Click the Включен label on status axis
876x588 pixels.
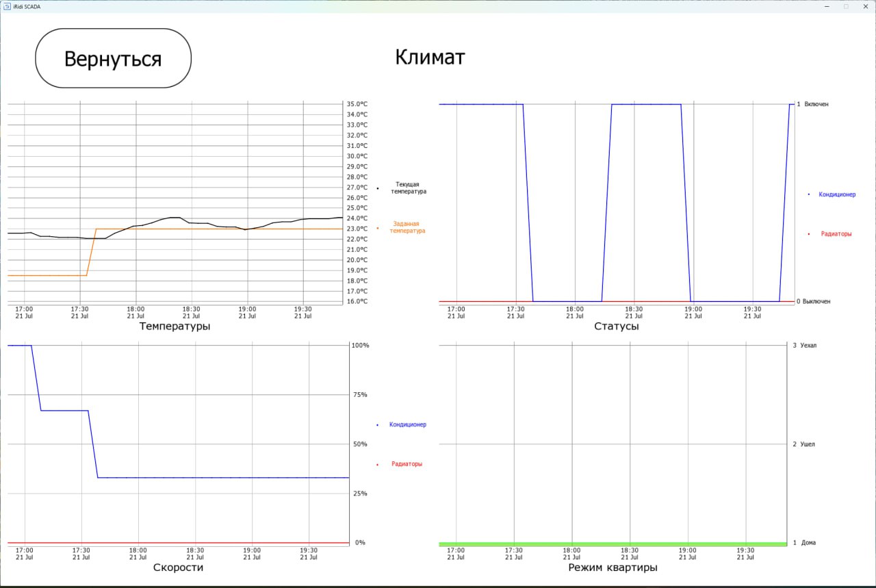pyautogui.click(x=816, y=104)
